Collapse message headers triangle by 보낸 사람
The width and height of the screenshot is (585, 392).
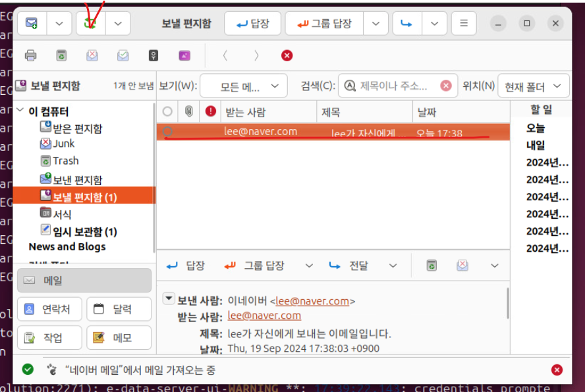(x=169, y=298)
